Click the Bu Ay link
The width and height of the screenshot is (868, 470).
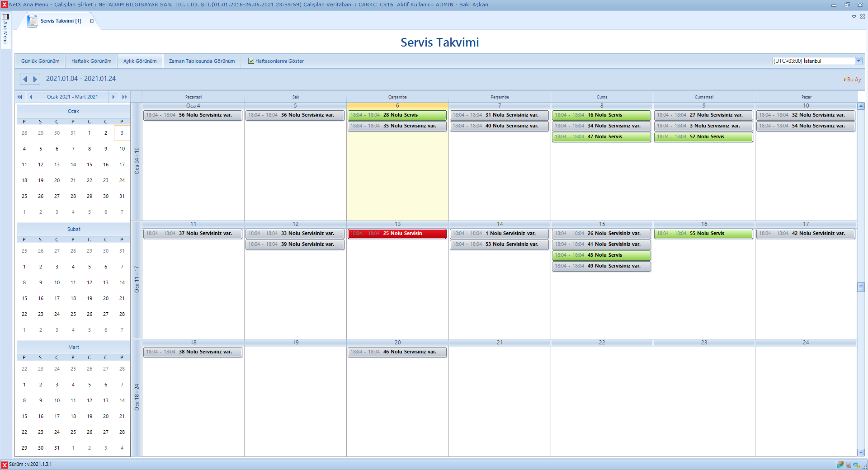854,80
